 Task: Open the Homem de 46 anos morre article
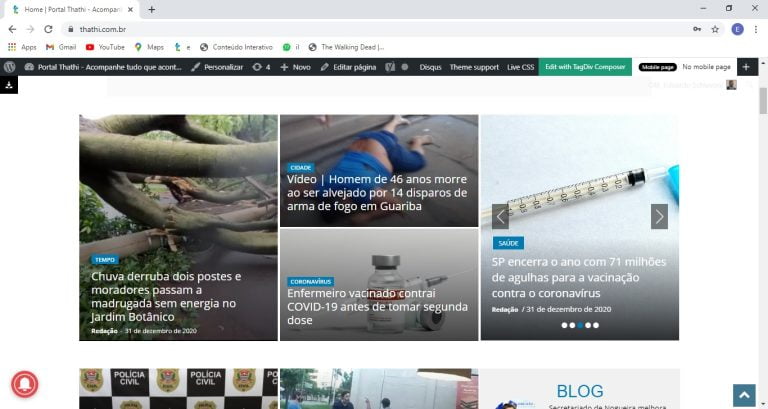pyautogui.click(x=377, y=192)
